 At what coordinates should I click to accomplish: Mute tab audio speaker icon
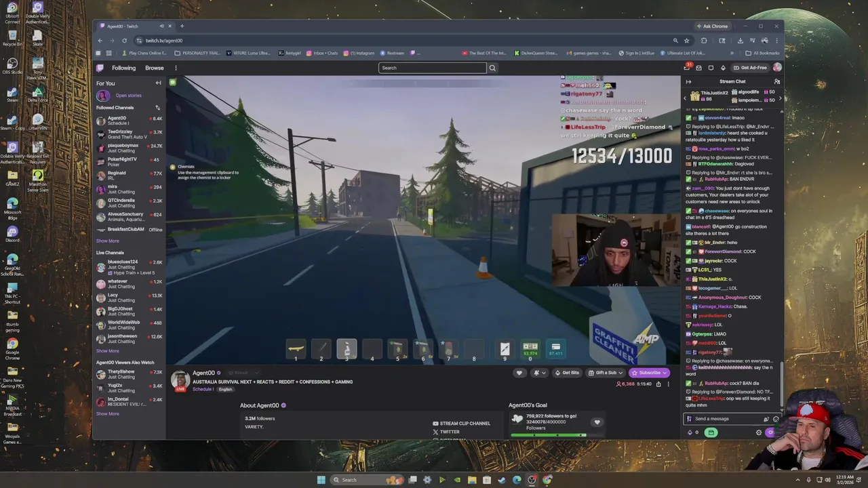click(x=161, y=26)
